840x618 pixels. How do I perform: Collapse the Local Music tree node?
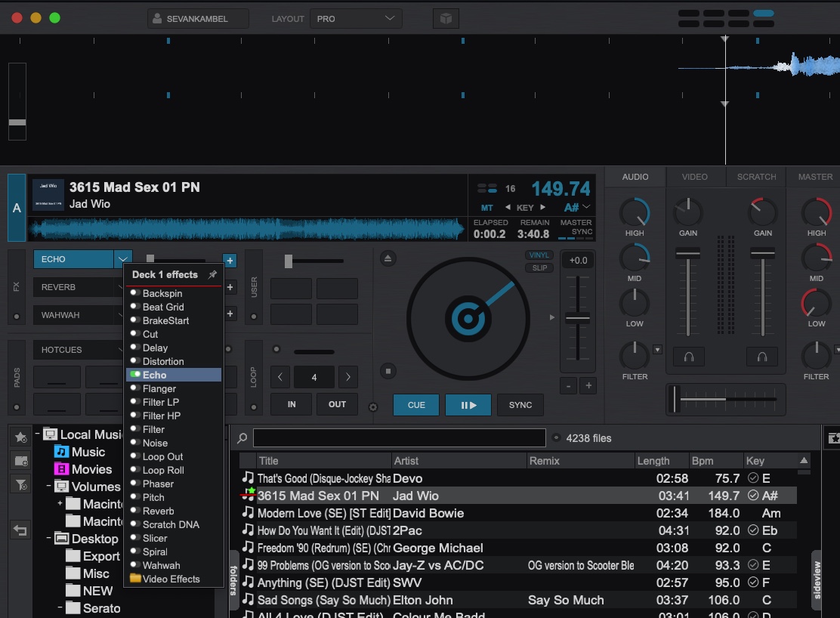point(38,433)
